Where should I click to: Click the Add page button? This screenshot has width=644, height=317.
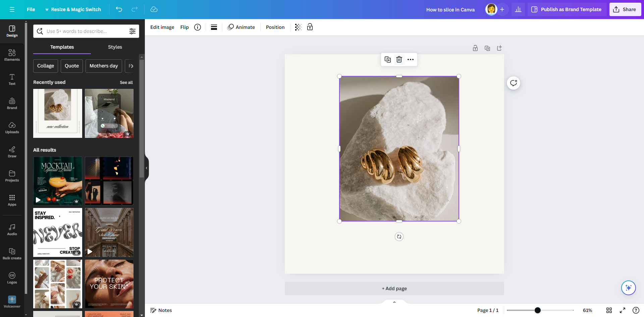pos(394,288)
